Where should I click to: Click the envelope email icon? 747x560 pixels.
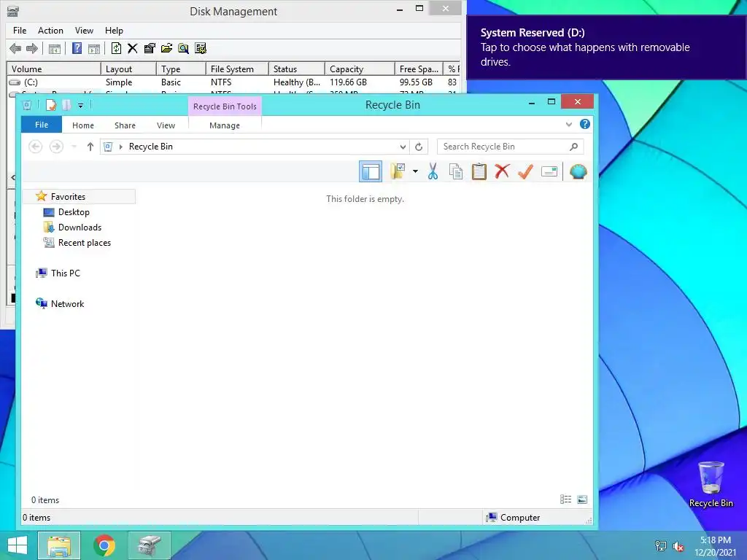click(x=549, y=171)
